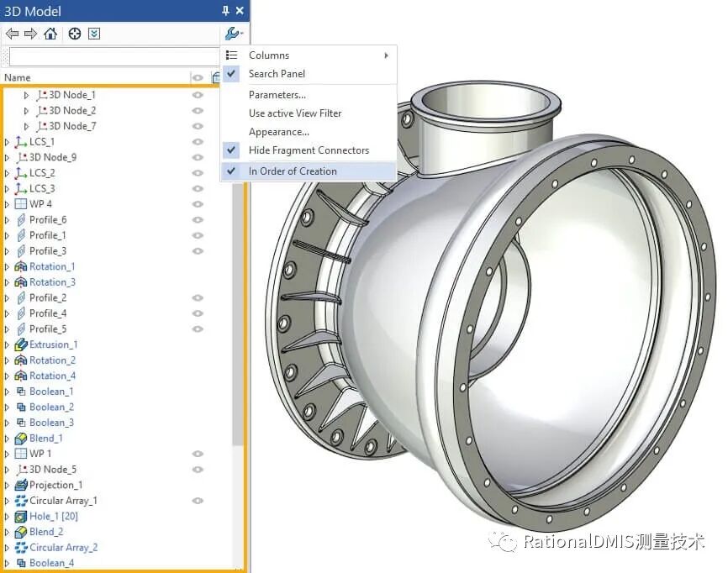Toggle visibility of 3D Node_1

198,95
